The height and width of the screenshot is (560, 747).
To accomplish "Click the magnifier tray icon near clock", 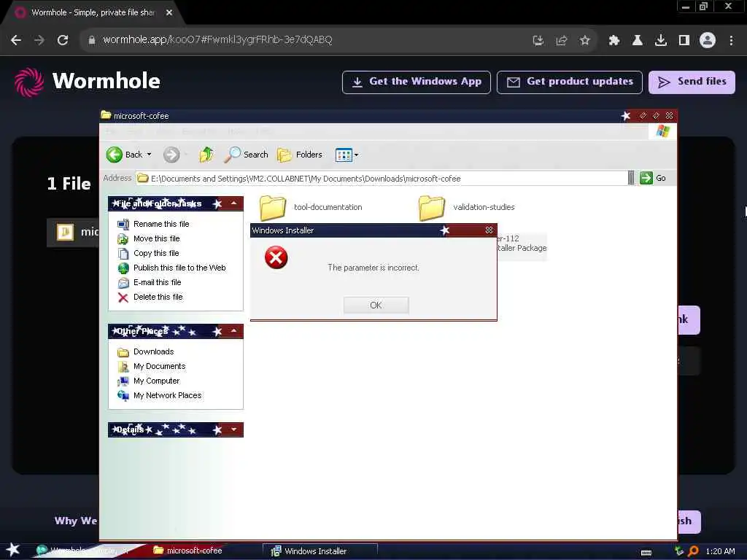I will (693, 551).
